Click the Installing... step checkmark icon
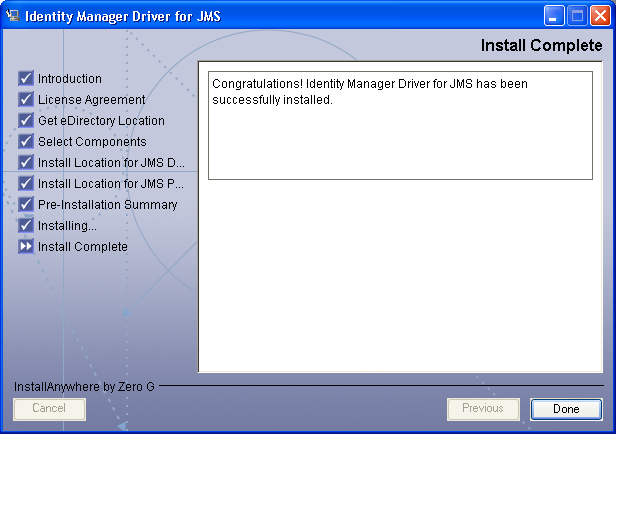This screenshot has width=640, height=512. (x=26, y=225)
